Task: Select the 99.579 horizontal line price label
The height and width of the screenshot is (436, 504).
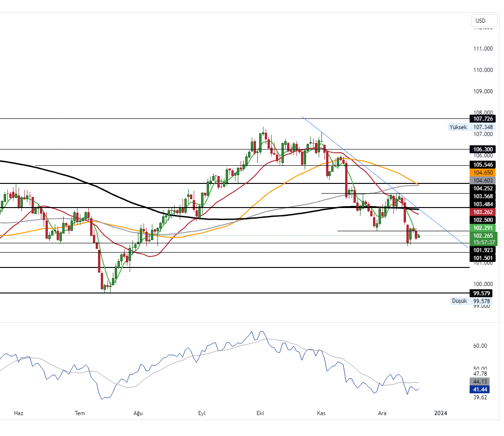Action: click(483, 293)
